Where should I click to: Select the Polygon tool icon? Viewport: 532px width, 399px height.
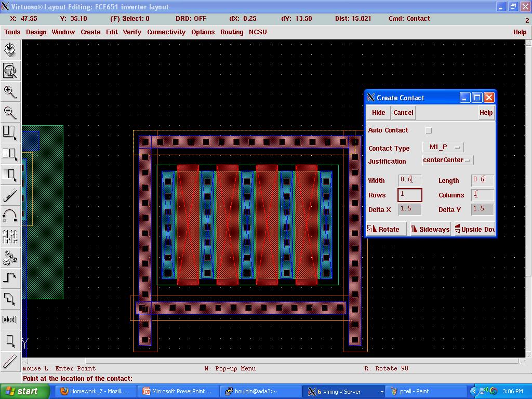10,299
